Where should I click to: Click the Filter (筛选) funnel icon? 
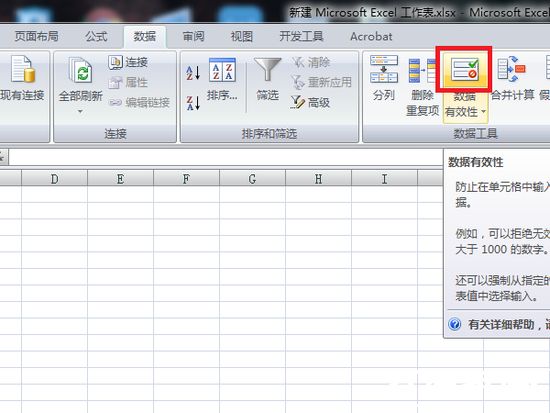click(267, 70)
